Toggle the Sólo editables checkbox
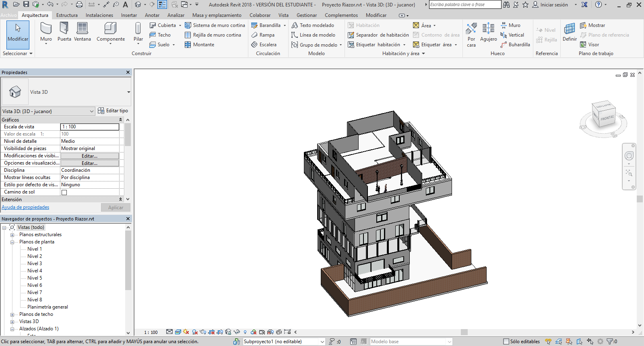644x346 pixels. pos(506,342)
